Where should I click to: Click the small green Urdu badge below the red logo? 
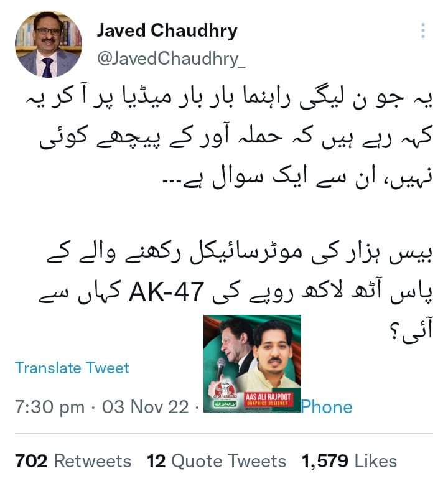pos(225,404)
